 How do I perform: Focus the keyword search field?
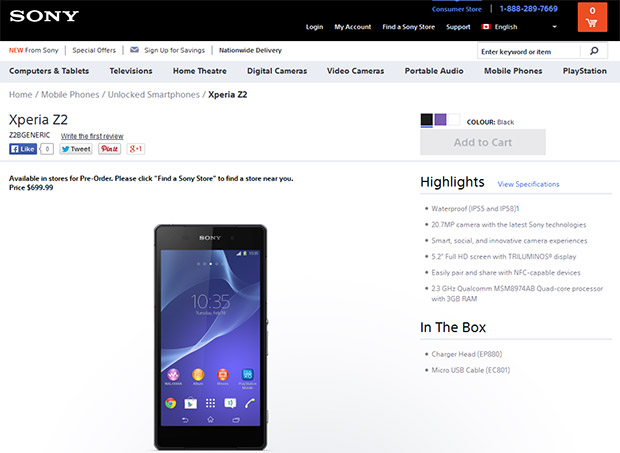coord(529,51)
